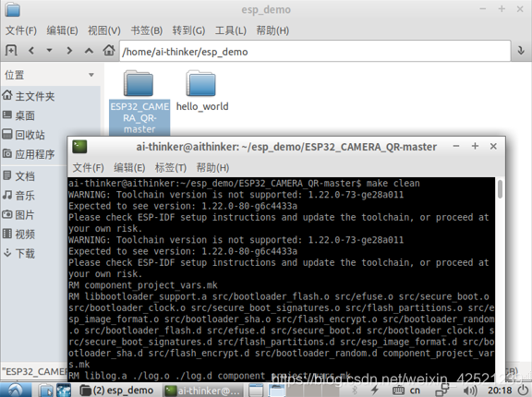Viewport: 532px width, 397px height.
Task: Open 文件(F) menu in the terminal
Action: (x=89, y=168)
